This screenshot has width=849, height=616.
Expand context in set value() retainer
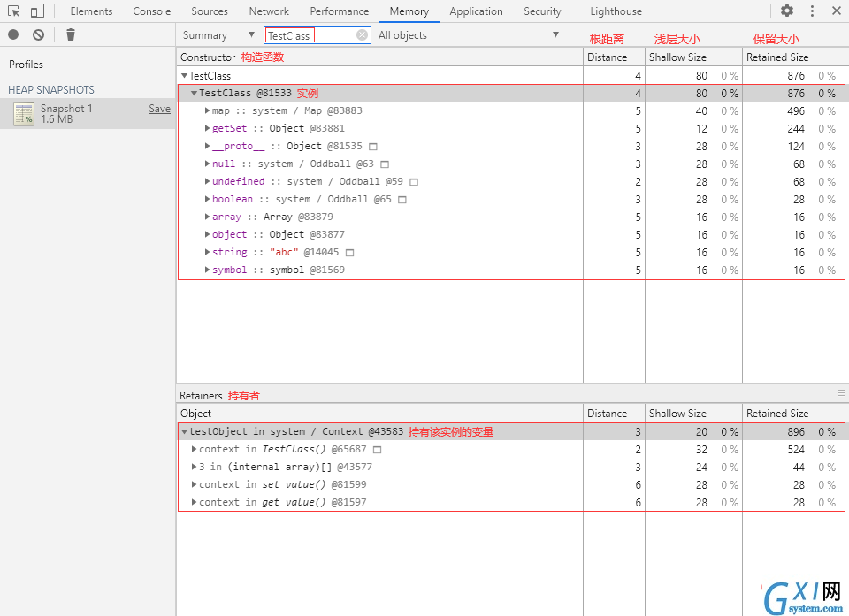point(194,485)
